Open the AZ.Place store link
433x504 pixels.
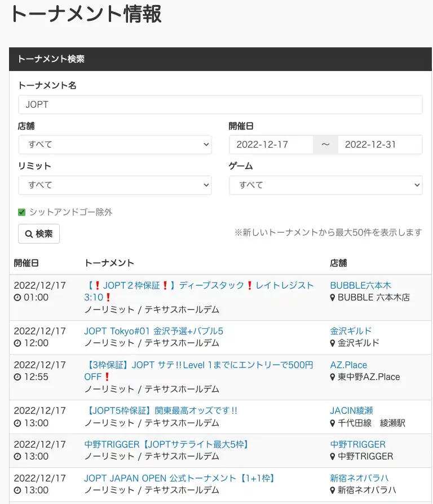click(x=348, y=365)
